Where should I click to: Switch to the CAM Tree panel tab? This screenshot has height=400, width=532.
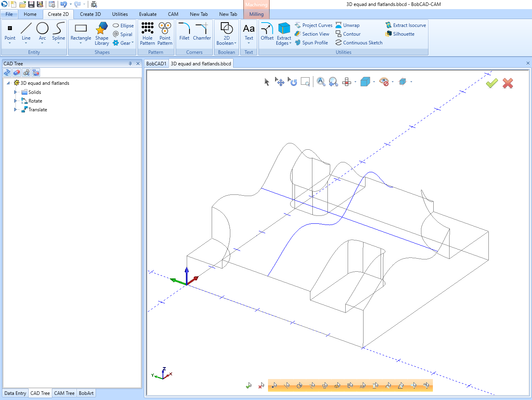(x=64, y=393)
